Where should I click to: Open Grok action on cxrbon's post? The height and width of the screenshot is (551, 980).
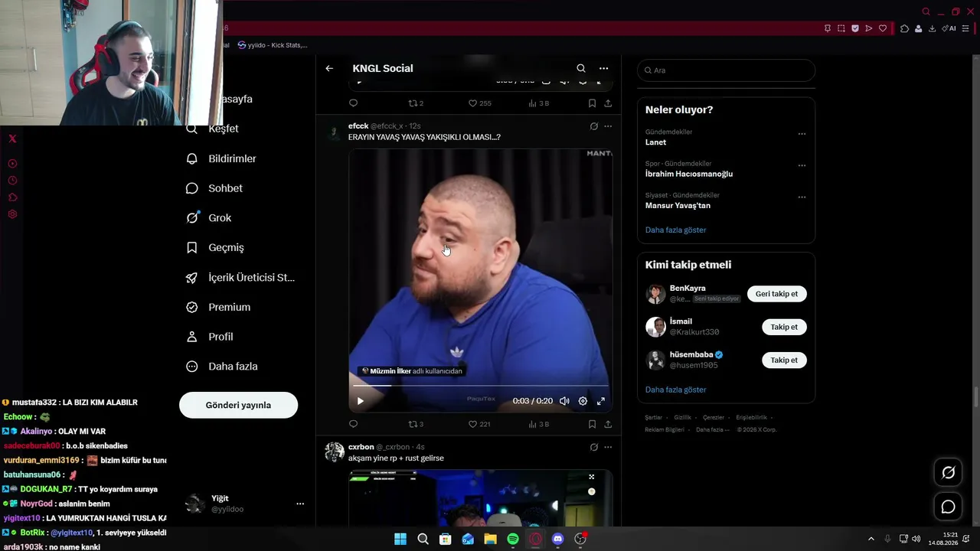593,447
